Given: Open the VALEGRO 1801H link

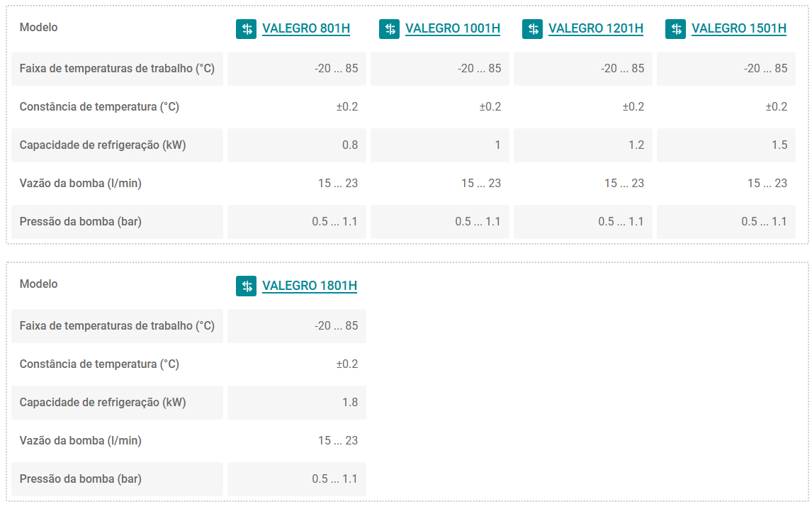Looking at the screenshot, I should (310, 286).
